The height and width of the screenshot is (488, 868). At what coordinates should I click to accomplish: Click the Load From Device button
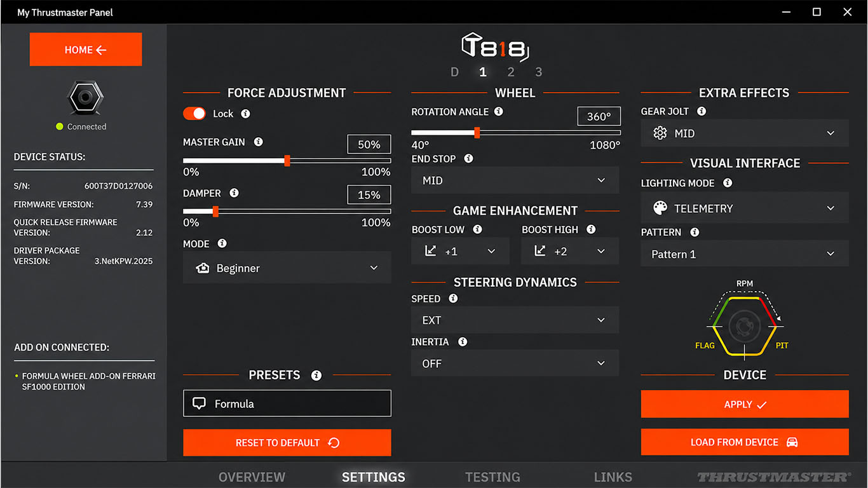745,442
